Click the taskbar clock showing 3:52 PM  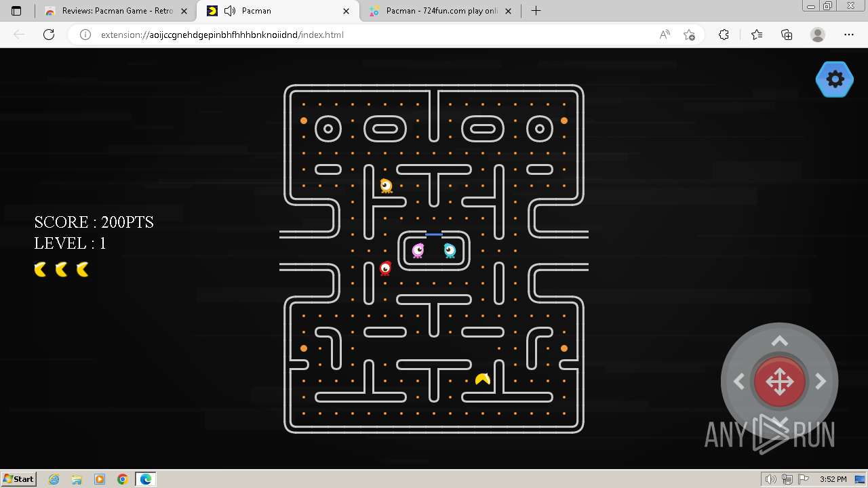833,479
